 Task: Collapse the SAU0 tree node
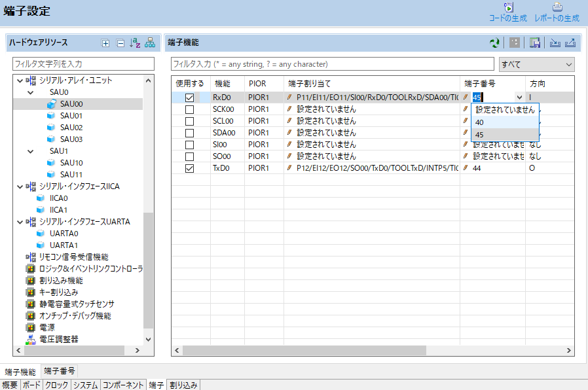click(x=30, y=92)
